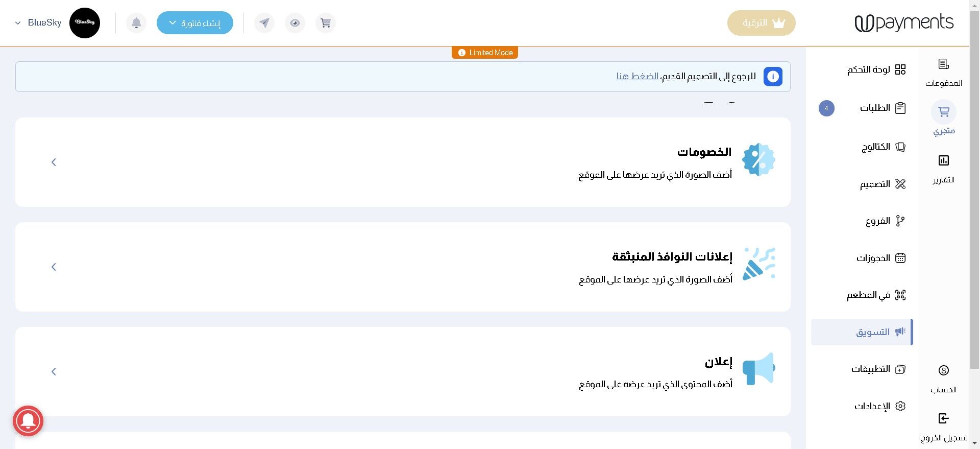Open لوحة التحكم dashboard menu item
Screen dimensions: 980x449
coord(876,69)
